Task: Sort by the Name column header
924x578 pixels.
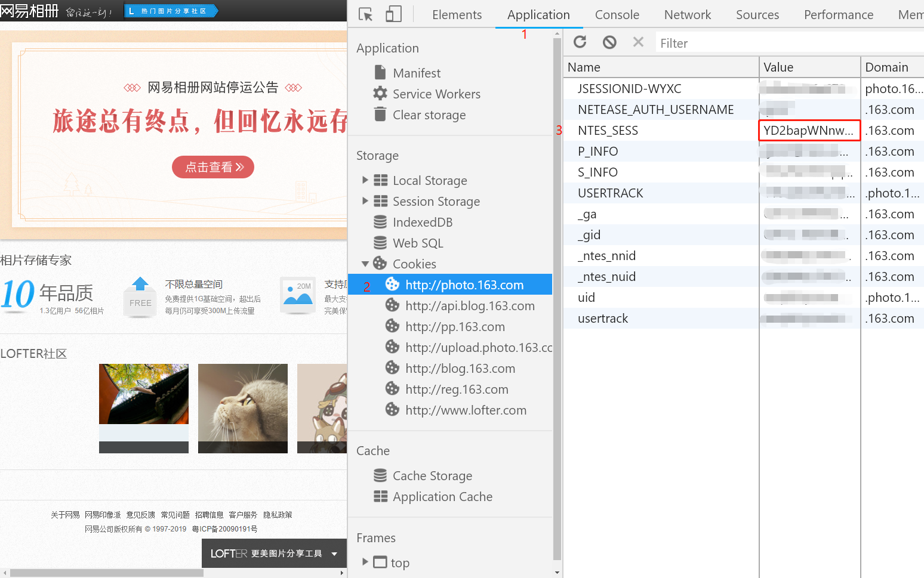Action: 661,67
